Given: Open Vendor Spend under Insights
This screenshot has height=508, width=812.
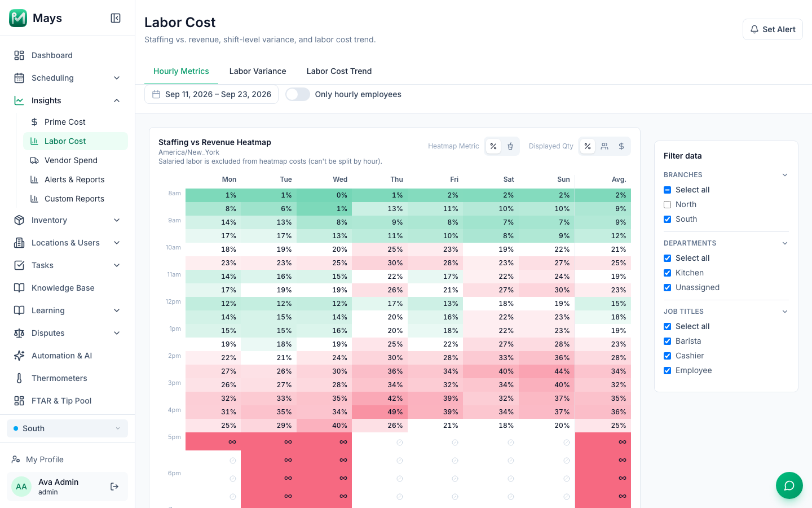Looking at the screenshot, I should (76, 160).
